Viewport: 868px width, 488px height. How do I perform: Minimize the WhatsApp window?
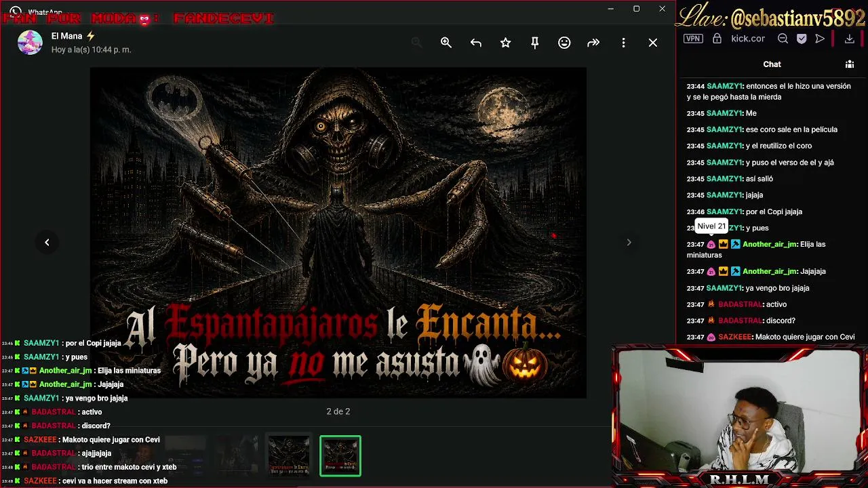click(x=610, y=9)
